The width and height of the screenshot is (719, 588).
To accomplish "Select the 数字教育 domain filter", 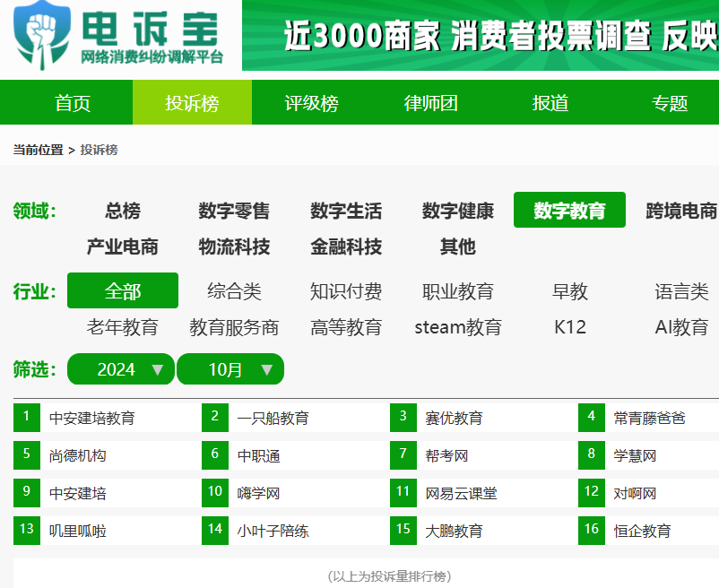I will (569, 210).
